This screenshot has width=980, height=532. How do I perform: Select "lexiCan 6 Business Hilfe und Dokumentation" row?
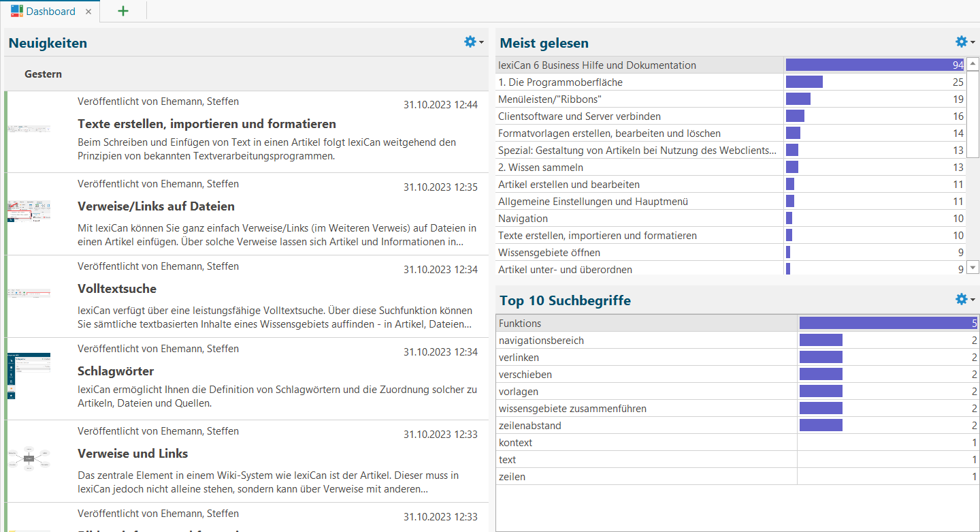(x=730, y=65)
